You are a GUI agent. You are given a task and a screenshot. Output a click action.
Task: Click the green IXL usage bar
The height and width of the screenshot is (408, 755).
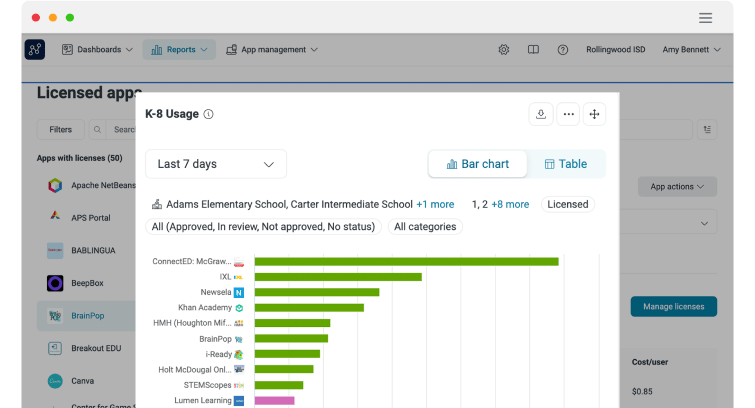pos(338,277)
